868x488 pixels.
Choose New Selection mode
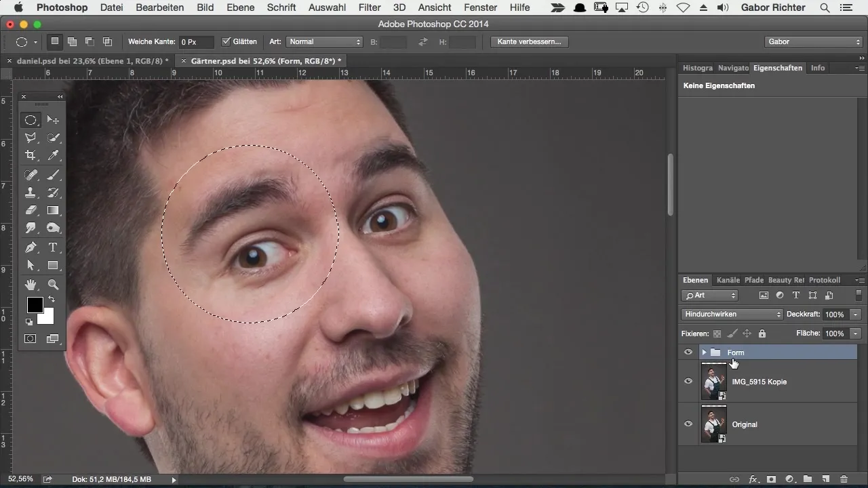pos(55,41)
